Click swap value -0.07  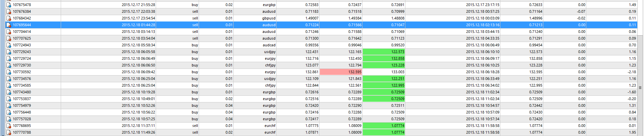coord(581,11)
